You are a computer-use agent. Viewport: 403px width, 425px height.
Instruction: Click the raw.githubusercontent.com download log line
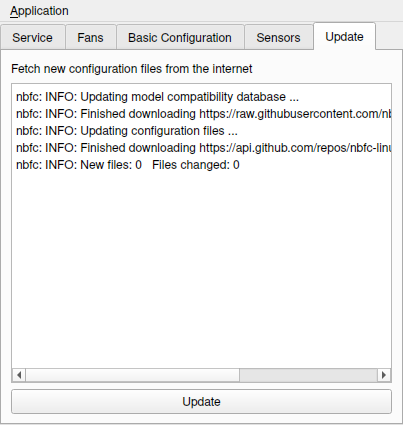click(x=203, y=114)
